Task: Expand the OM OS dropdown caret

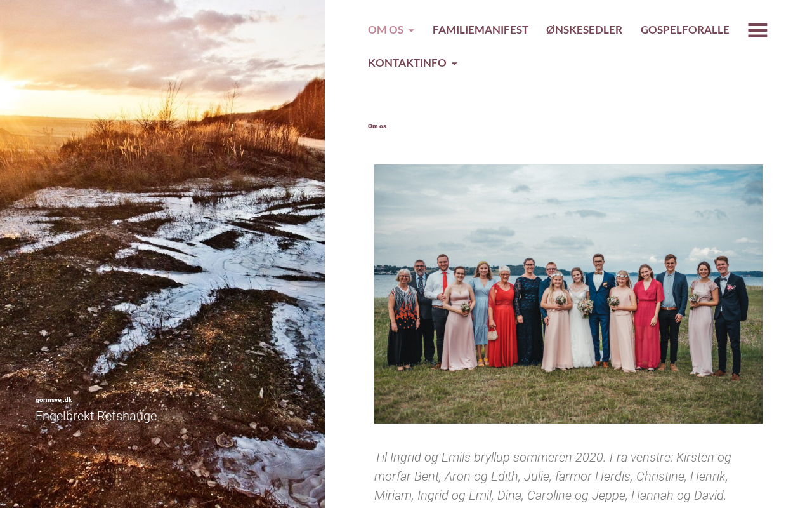Action: (x=411, y=30)
